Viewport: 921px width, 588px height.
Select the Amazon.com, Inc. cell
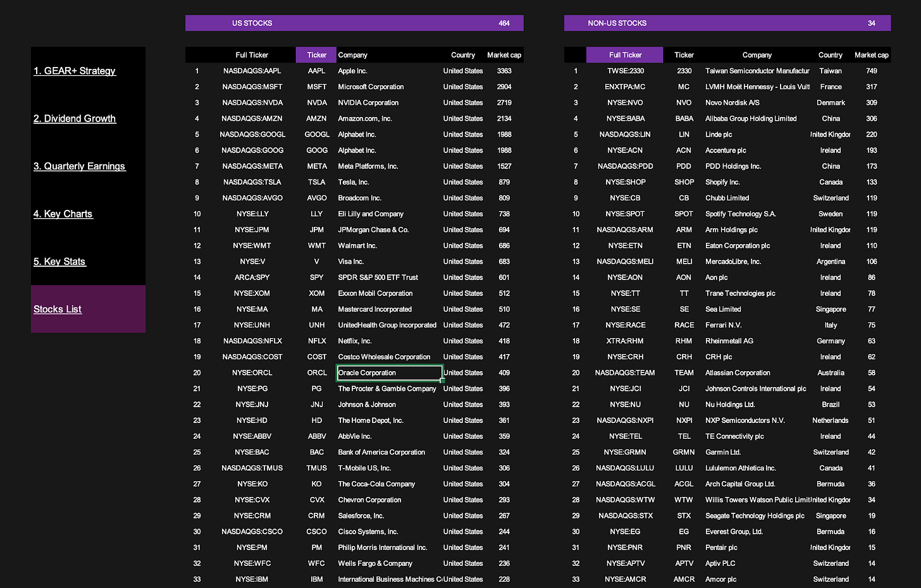[x=365, y=118]
